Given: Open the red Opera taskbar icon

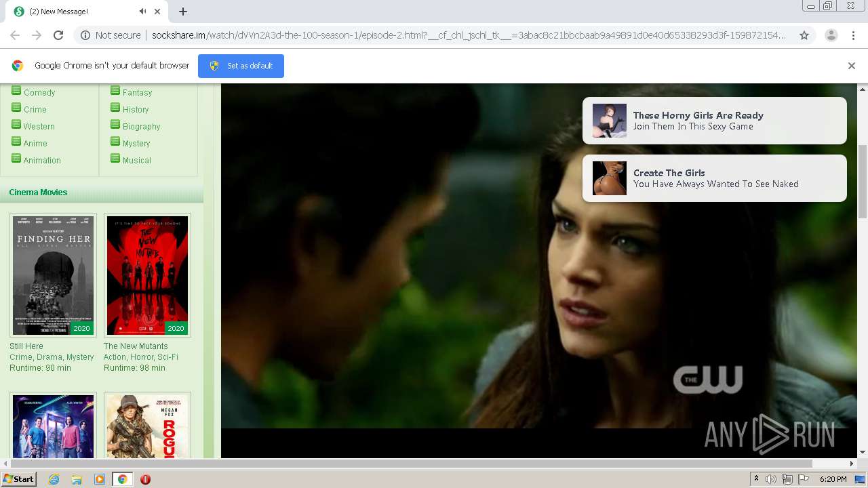Looking at the screenshot, I should pos(145,479).
